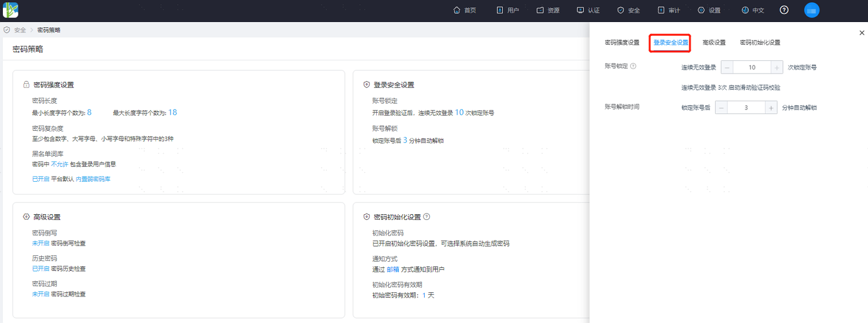Click the help question mark icon in navbar
Image resolution: width=868 pixels, height=323 pixels.
784,10
